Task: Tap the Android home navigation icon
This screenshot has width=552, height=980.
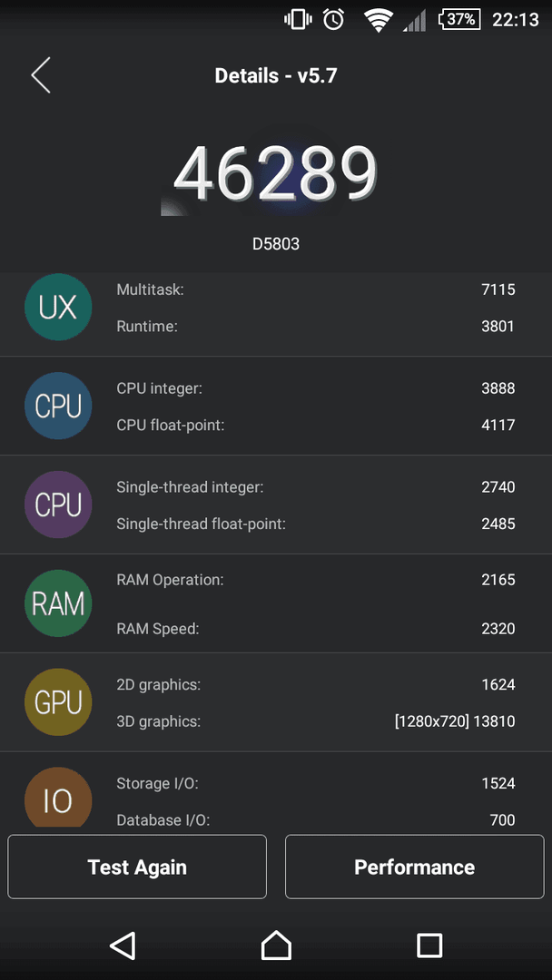Action: pos(276,945)
